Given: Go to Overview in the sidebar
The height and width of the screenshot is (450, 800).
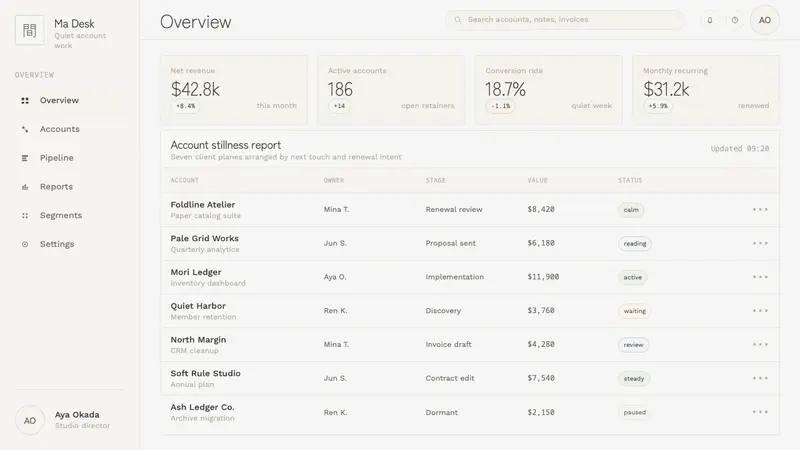Looking at the screenshot, I should (70, 101).
